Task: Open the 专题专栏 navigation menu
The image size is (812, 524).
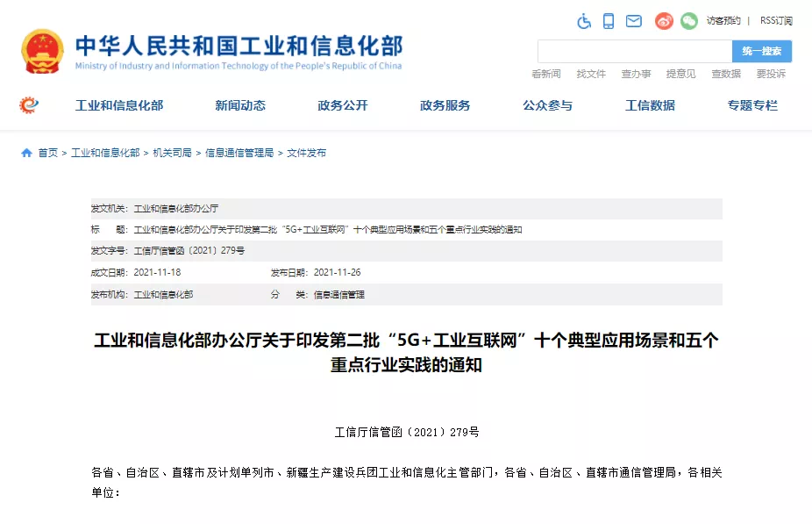Action: 753,105
